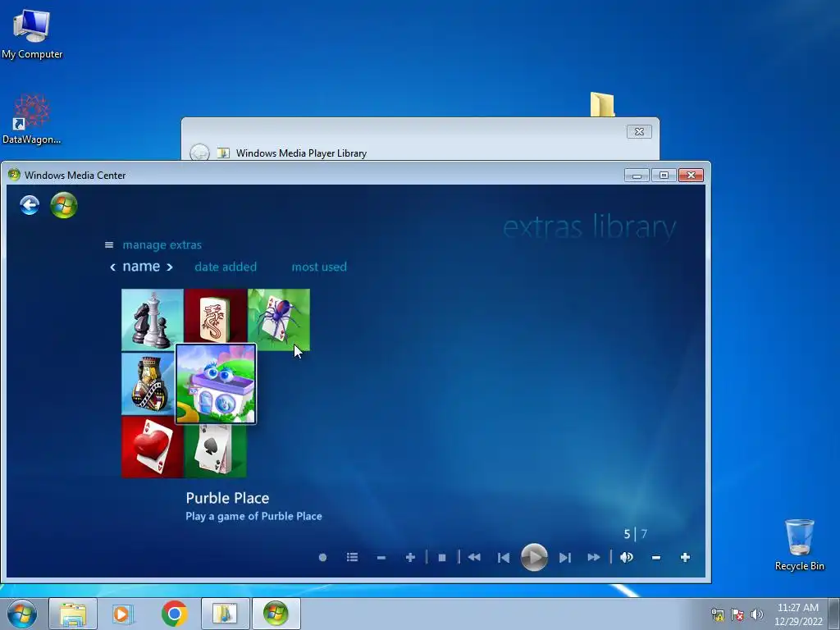Minimize the Windows Media Center window
This screenshot has height=630, width=840.
pos(637,176)
